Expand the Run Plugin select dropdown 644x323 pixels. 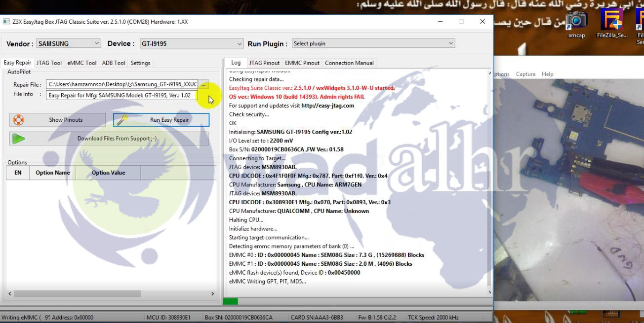(x=373, y=43)
